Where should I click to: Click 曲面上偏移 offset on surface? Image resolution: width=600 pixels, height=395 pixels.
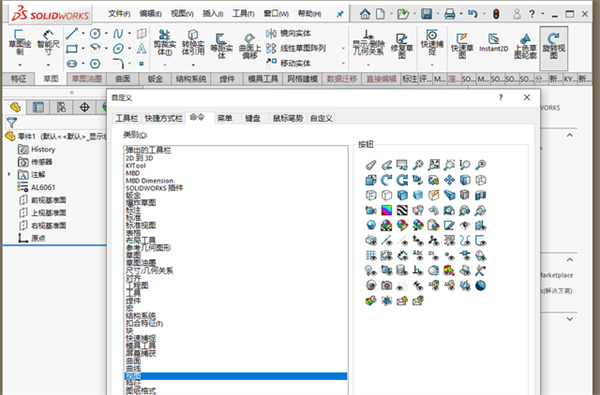[249, 45]
